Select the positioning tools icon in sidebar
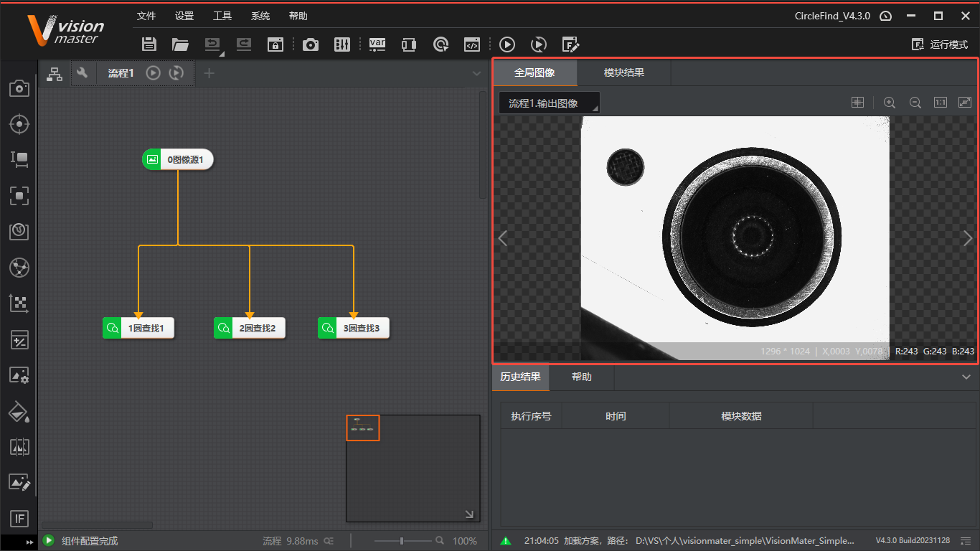 pos(19,124)
